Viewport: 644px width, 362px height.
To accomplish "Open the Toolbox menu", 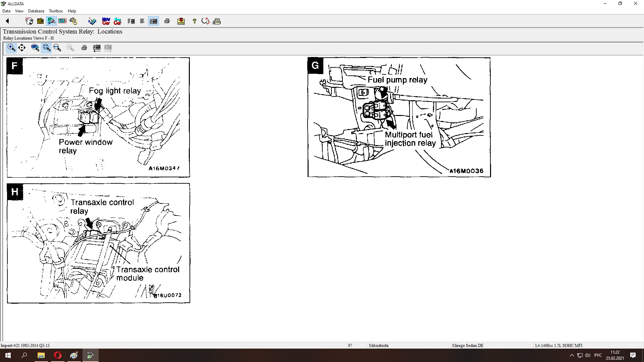I will click(56, 11).
